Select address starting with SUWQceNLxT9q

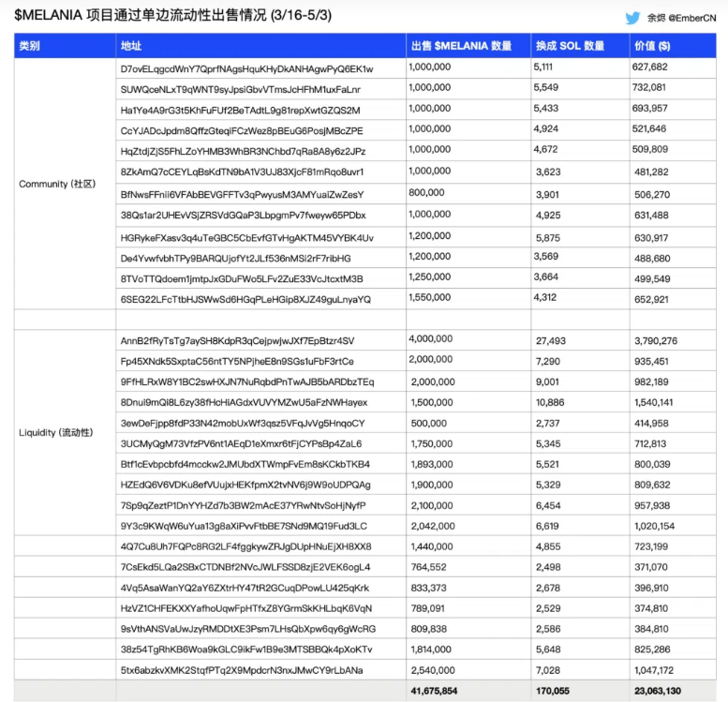[241, 90]
